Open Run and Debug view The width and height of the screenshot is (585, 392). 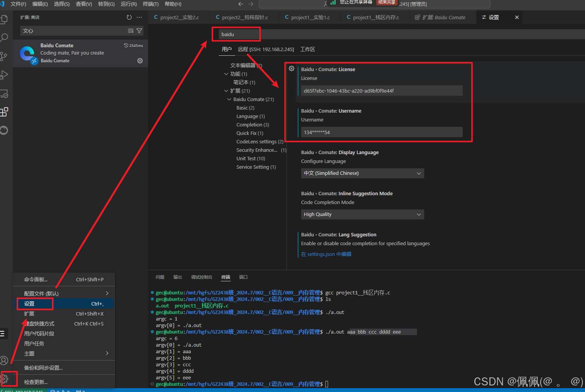click(x=4, y=75)
